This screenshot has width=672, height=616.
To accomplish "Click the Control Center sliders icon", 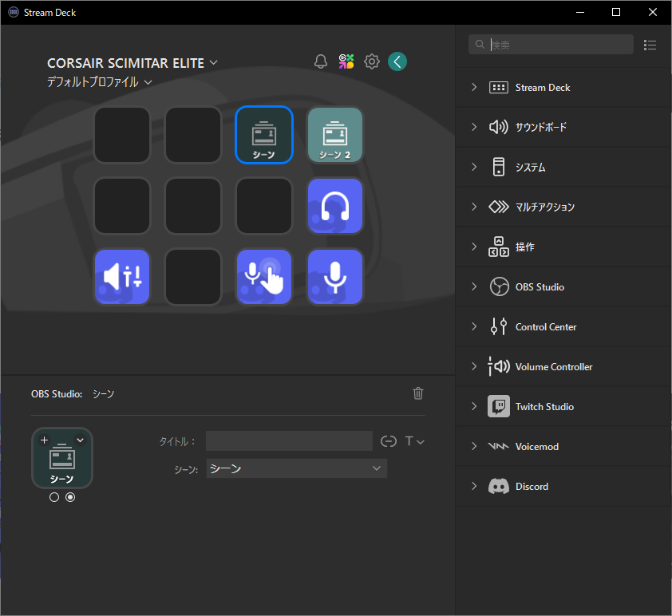I will click(x=499, y=326).
